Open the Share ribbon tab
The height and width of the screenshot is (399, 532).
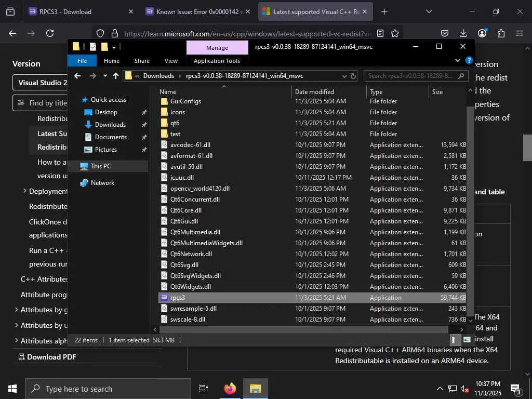coord(142,61)
